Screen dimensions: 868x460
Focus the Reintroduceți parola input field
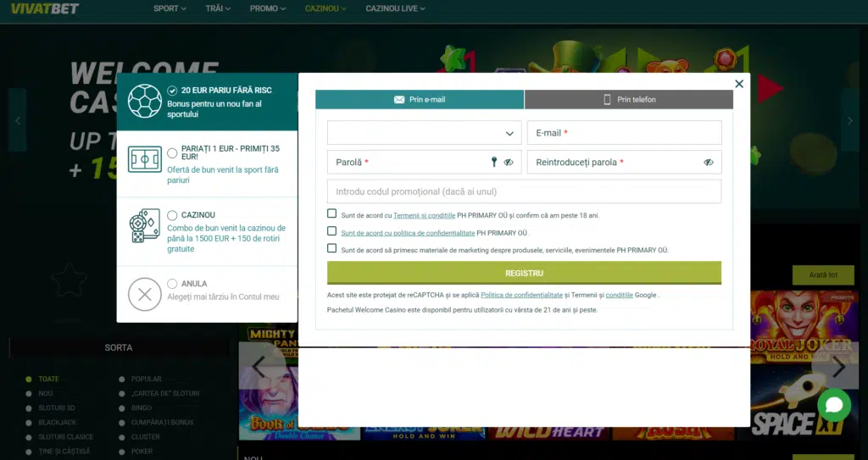click(625, 162)
